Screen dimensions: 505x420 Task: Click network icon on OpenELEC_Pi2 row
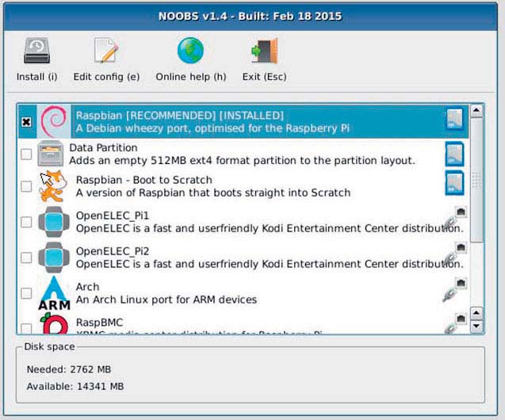coord(455,254)
